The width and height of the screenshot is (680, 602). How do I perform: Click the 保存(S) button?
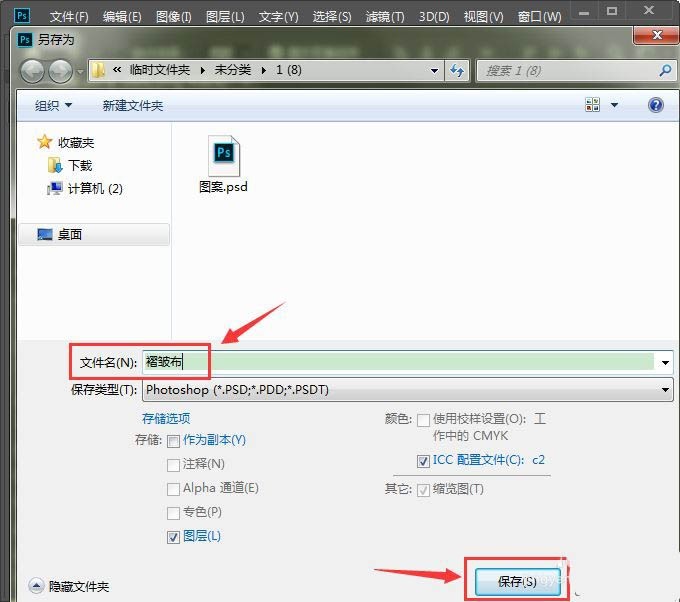pyautogui.click(x=517, y=581)
